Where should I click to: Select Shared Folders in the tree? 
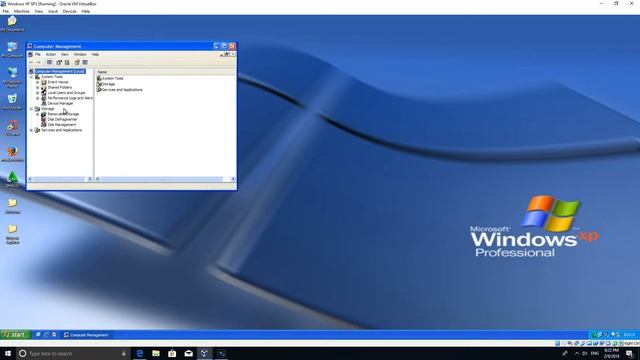point(60,87)
